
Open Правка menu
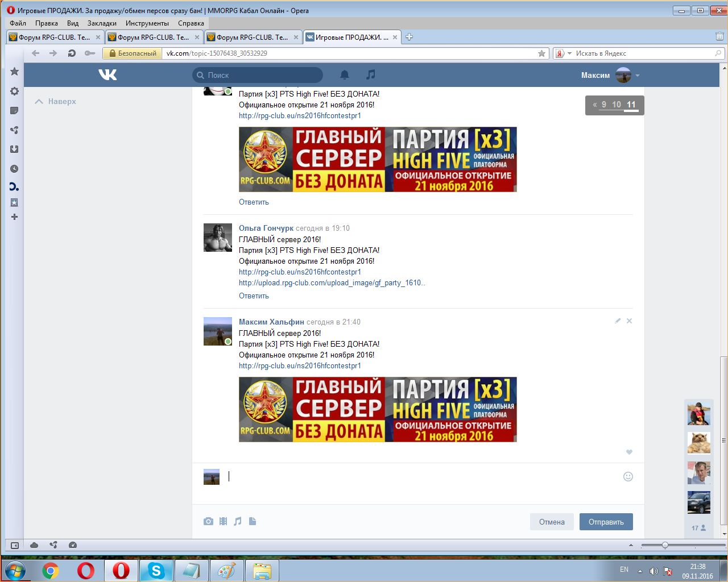46,23
